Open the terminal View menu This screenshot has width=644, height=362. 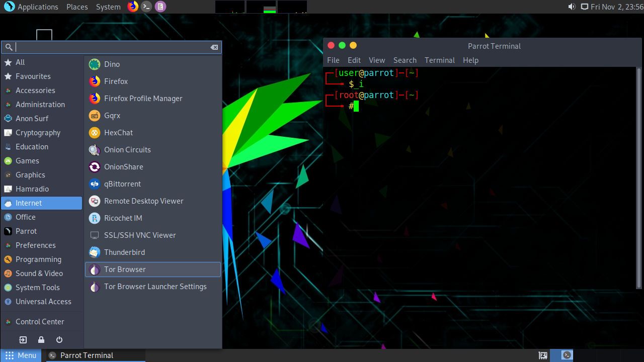[377, 60]
